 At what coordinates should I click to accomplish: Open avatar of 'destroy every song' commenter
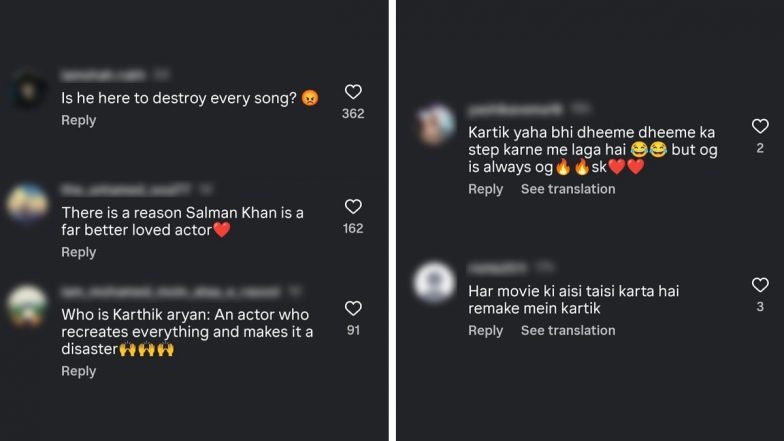[28, 92]
